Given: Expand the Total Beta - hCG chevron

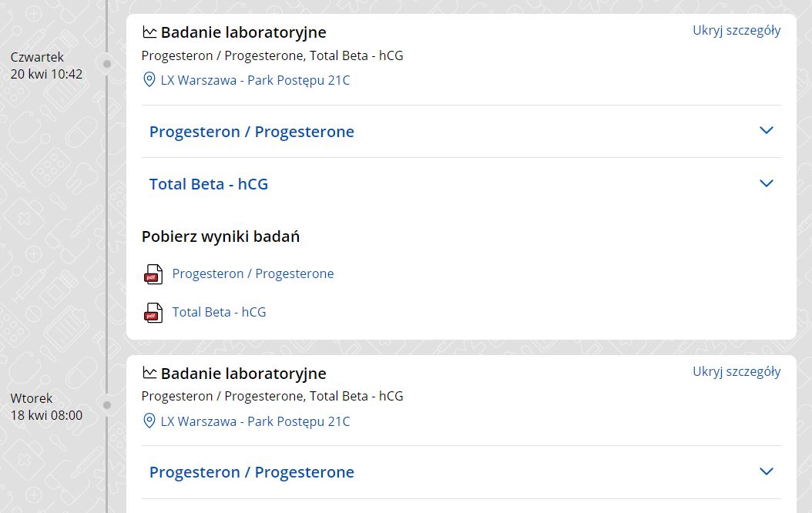Looking at the screenshot, I should pyautogui.click(x=766, y=183).
